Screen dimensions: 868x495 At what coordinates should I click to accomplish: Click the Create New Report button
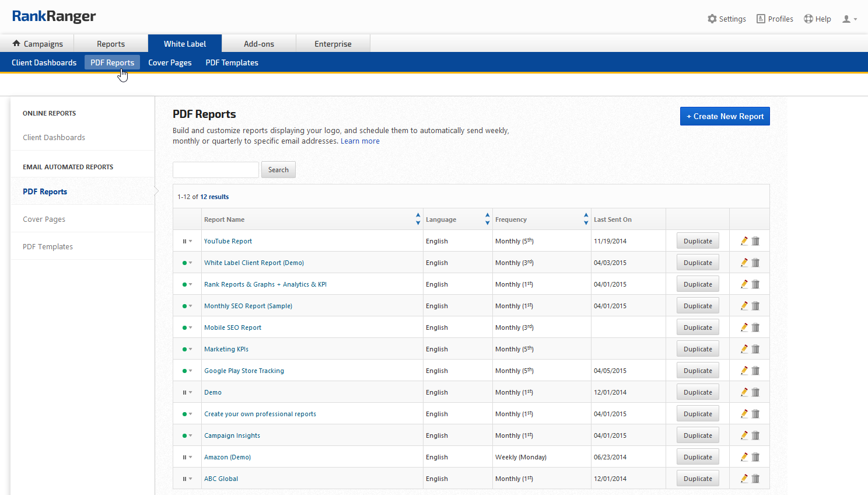(724, 116)
